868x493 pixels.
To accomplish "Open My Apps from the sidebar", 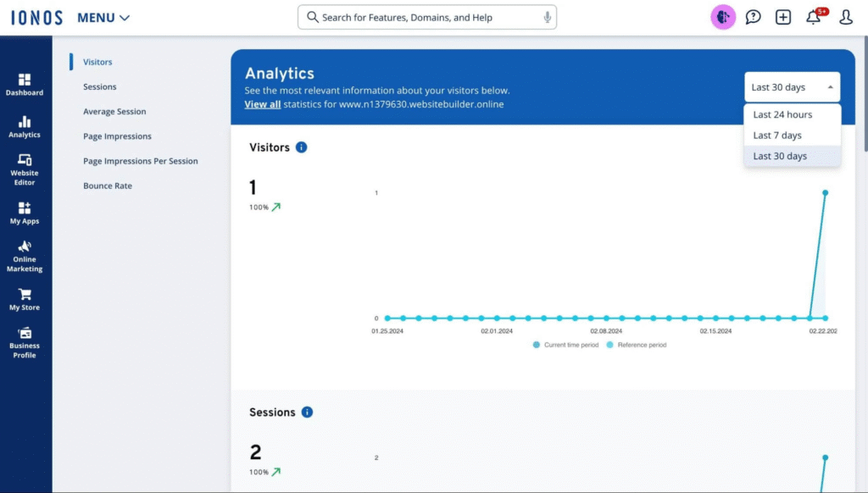I will coord(25,212).
